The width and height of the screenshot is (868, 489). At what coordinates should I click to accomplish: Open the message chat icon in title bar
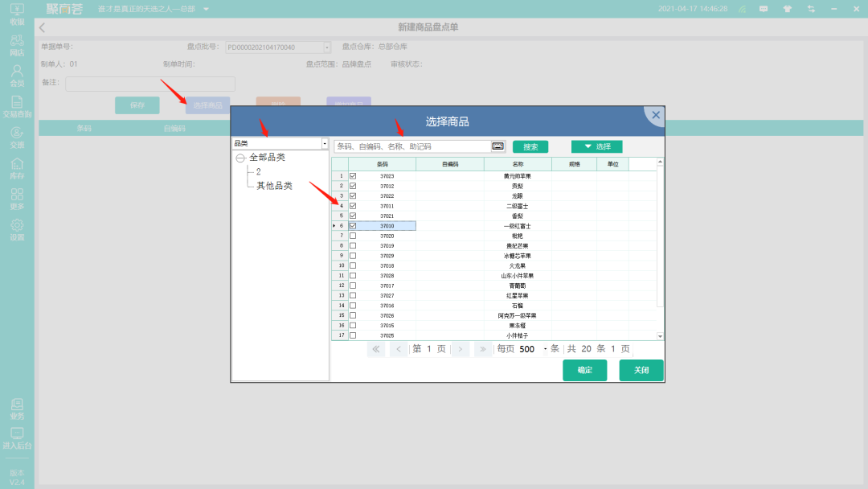point(764,9)
